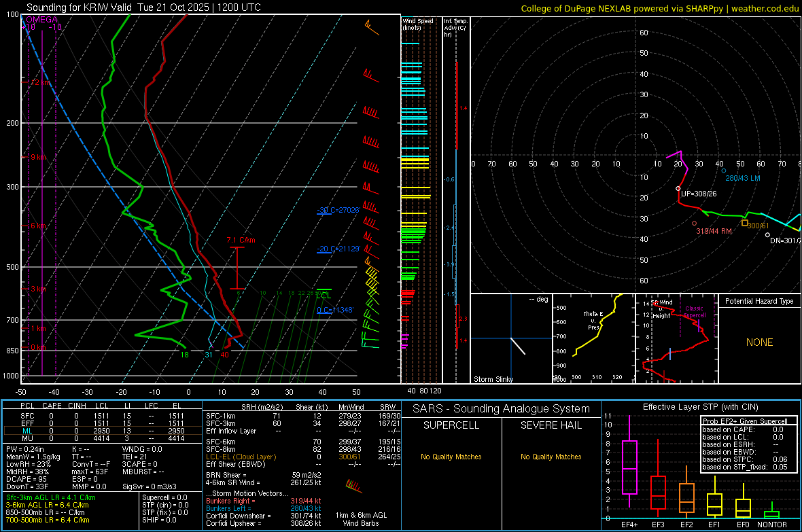Click the SUPERCELL column heading
The image size is (802, 532).
tap(451, 425)
